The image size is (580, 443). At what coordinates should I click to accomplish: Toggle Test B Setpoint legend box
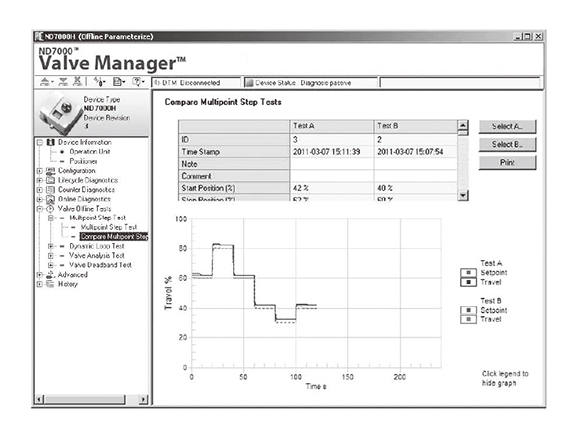(x=468, y=310)
